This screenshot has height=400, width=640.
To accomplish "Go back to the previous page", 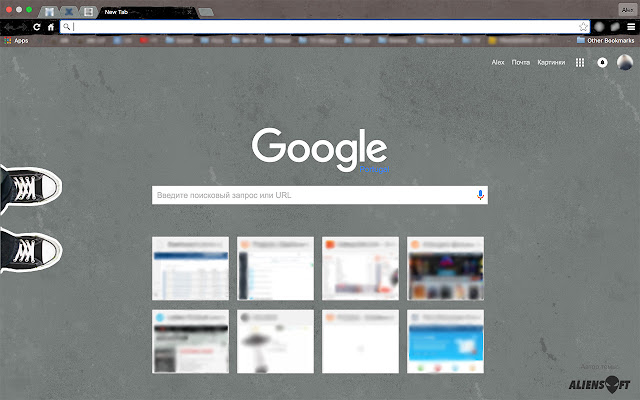I will [x=9, y=27].
